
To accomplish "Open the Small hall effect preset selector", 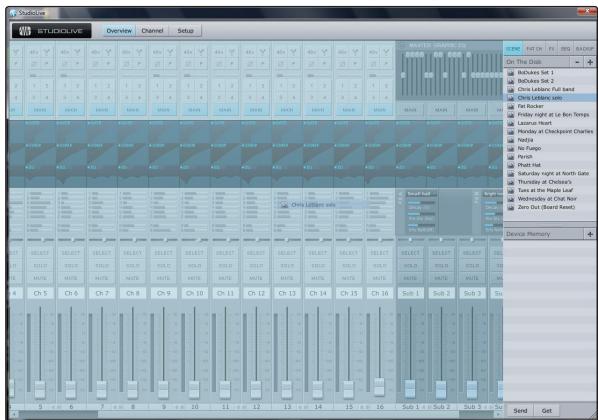I will (x=421, y=194).
